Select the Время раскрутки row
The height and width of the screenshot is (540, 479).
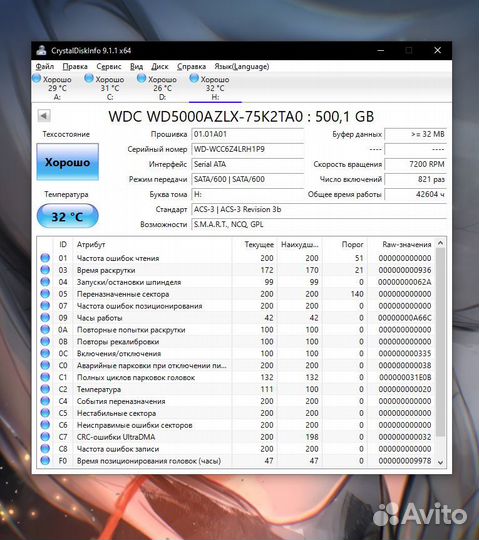[236, 270]
